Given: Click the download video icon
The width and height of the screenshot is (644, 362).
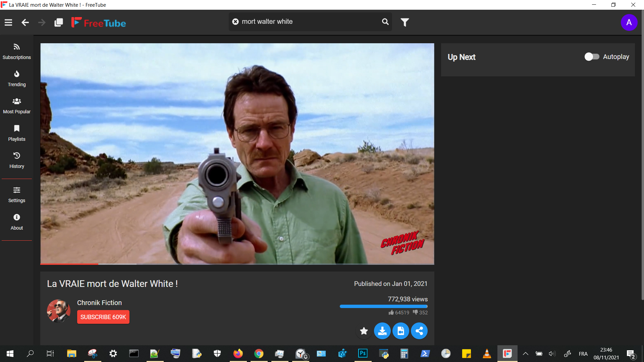Looking at the screenshot, I should 382,331.
